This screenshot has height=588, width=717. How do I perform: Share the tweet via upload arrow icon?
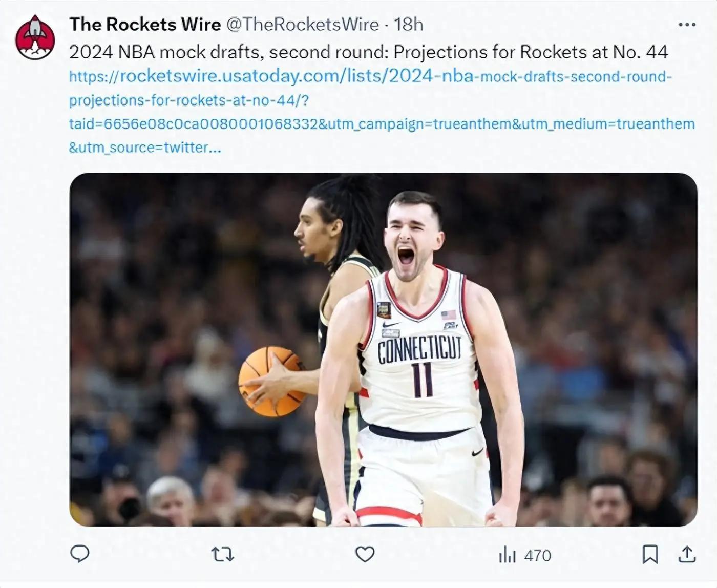point(687,554)
